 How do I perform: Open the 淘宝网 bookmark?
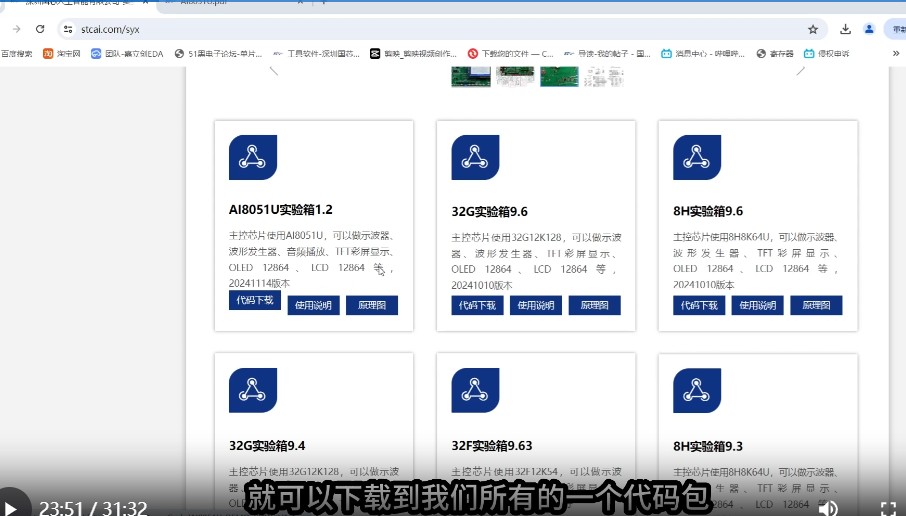point(62,54)
